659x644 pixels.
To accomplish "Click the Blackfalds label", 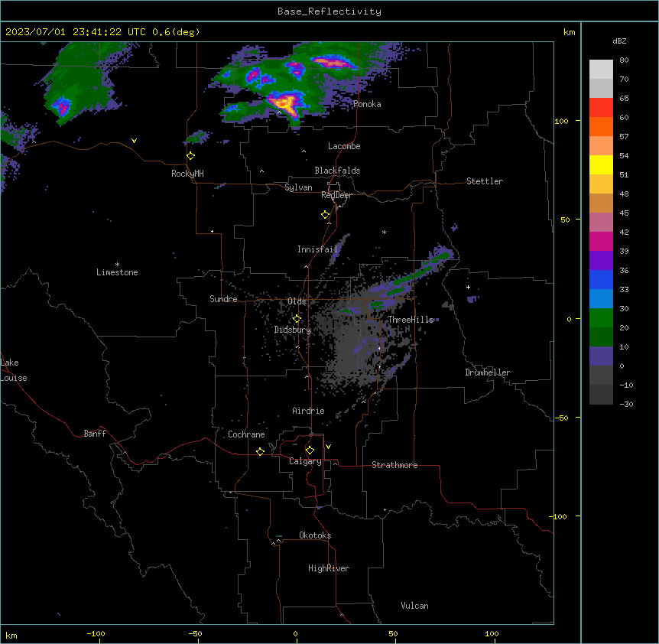I will point(337,171).
